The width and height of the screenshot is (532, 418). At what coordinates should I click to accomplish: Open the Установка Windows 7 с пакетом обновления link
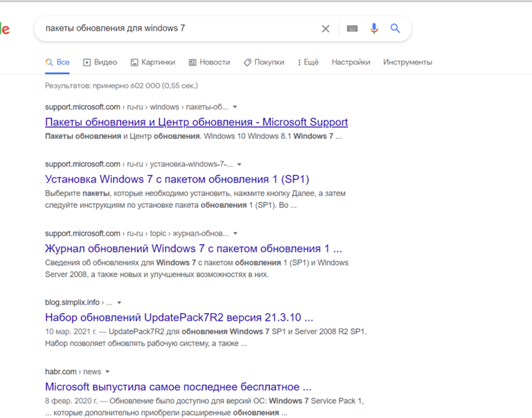coord(177,179)
